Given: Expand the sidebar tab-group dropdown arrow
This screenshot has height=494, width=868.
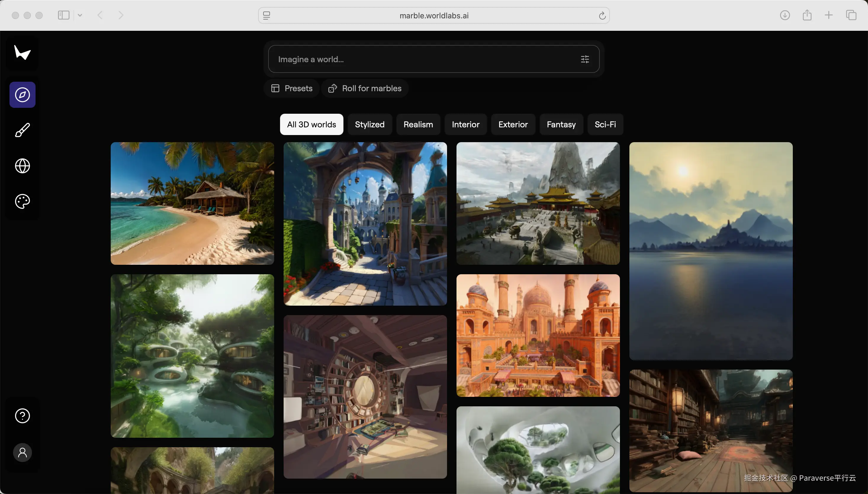Looking at the screenshot, I should click(x=80, y=15).
